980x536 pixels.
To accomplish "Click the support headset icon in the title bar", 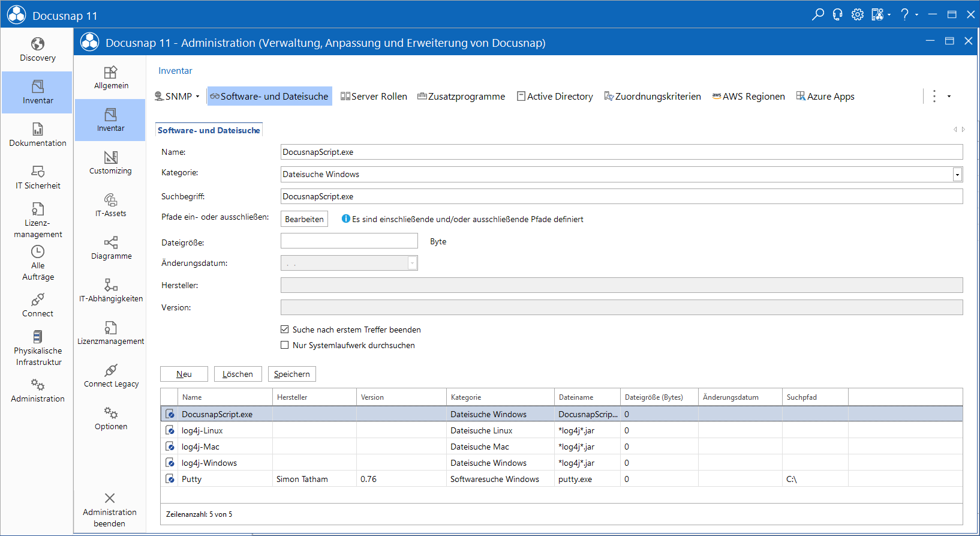I will pos(838,14).
